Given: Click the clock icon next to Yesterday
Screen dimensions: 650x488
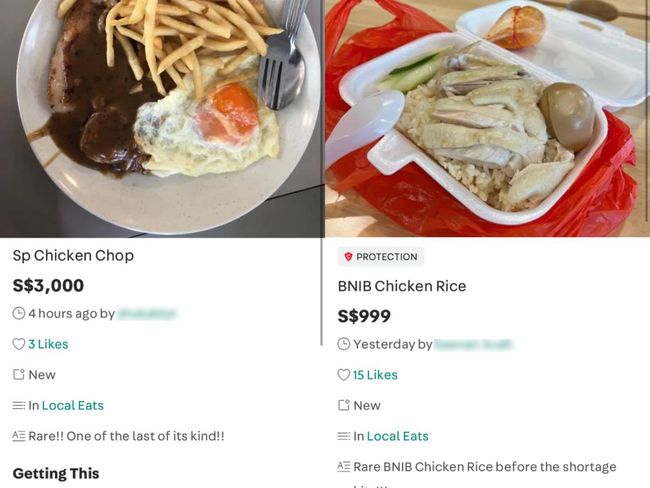Looking at the screenshot, I should coord(344,344).
